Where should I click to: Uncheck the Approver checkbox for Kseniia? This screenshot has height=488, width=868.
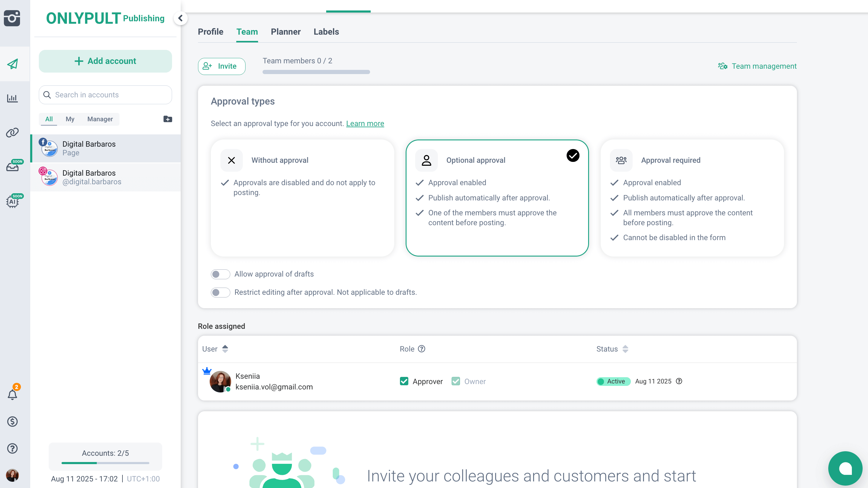coord(404,381)
